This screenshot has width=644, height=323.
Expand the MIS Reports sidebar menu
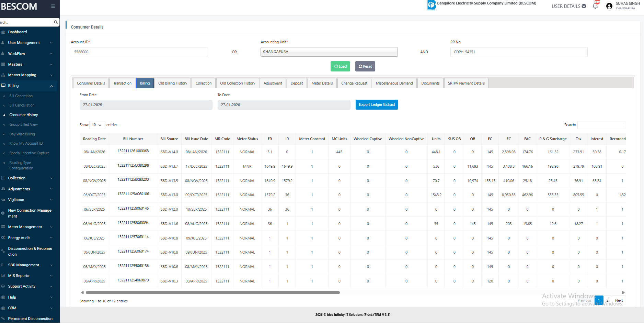pos(19,276)
